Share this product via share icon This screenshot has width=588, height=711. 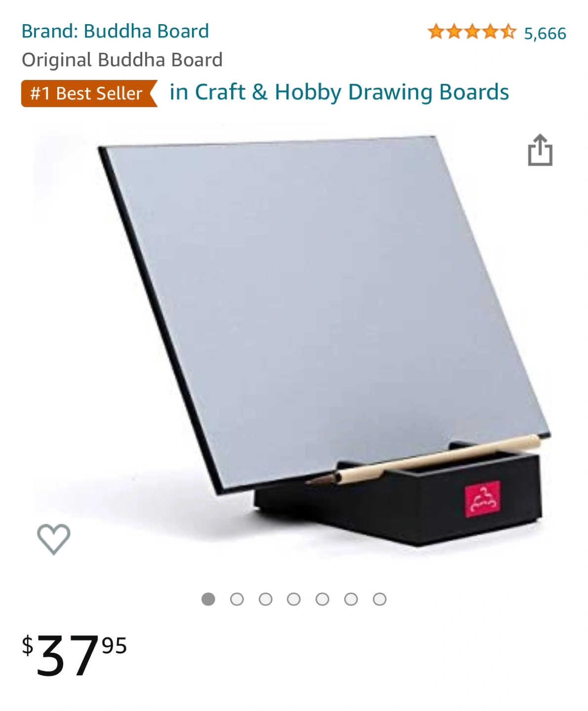point(540,150)
